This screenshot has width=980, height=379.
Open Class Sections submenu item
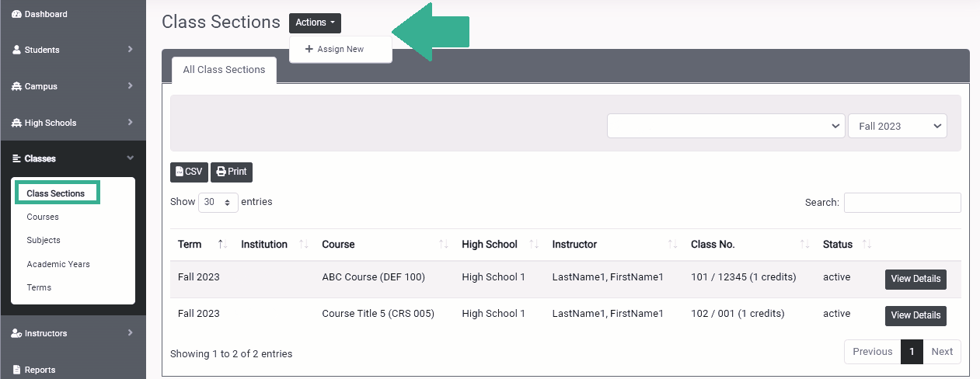[56, 193]
